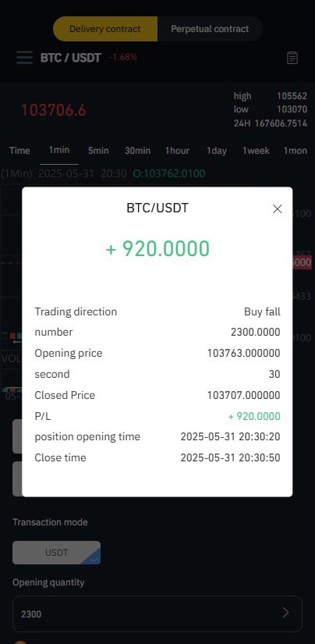Image resolution: width=315 pixels, height=644 pixels.
Task: Select the 1hour chart interval
Action: coord(177,151)
